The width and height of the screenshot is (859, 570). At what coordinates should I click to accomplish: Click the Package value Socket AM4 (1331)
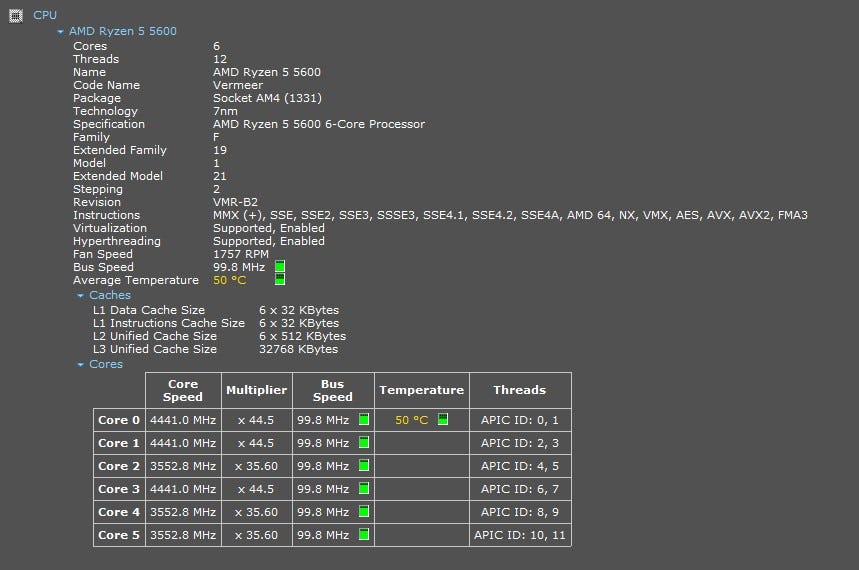pyautogui.click(x=267, y=98)
